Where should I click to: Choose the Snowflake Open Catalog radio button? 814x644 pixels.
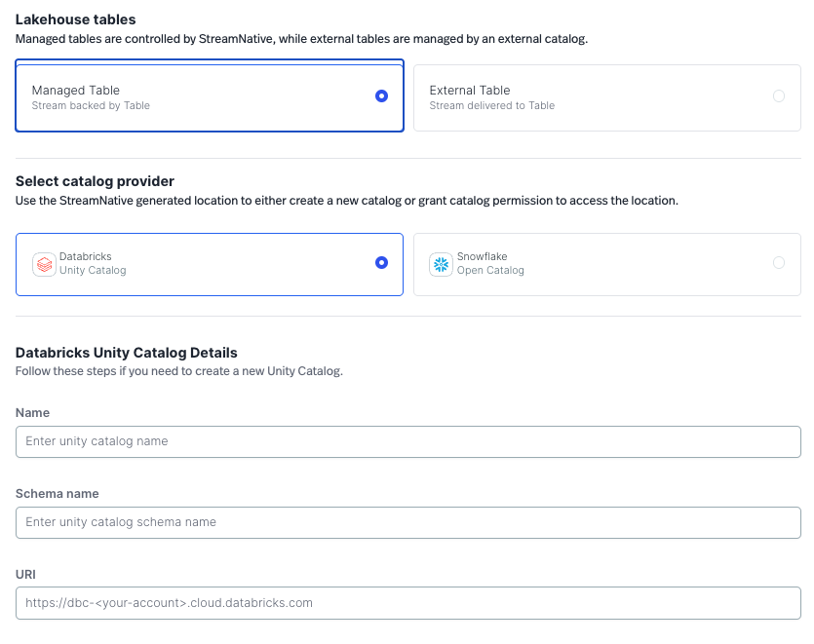coord(778,262)
